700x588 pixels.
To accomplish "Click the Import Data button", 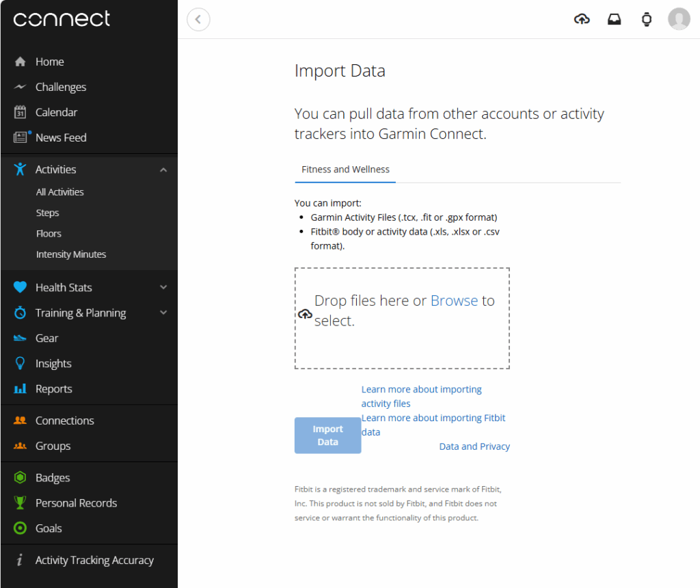I will click(327, 436).
